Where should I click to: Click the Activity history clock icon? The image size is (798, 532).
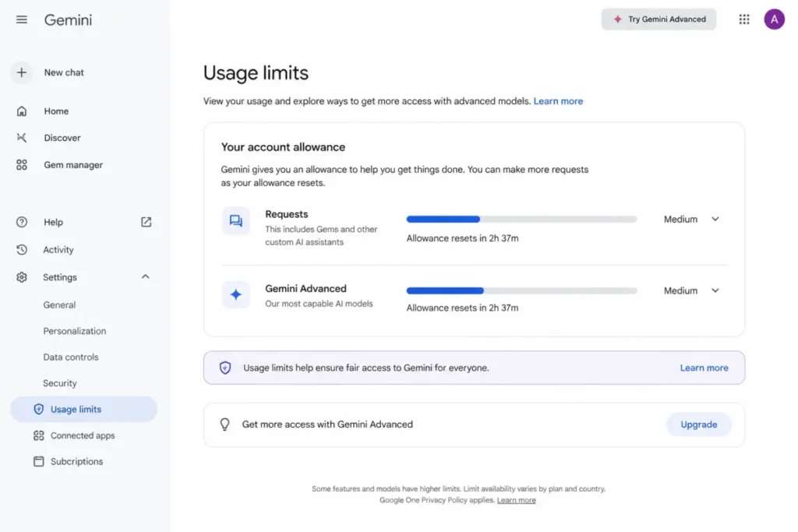pyautogui.click(x=21, y=250)
